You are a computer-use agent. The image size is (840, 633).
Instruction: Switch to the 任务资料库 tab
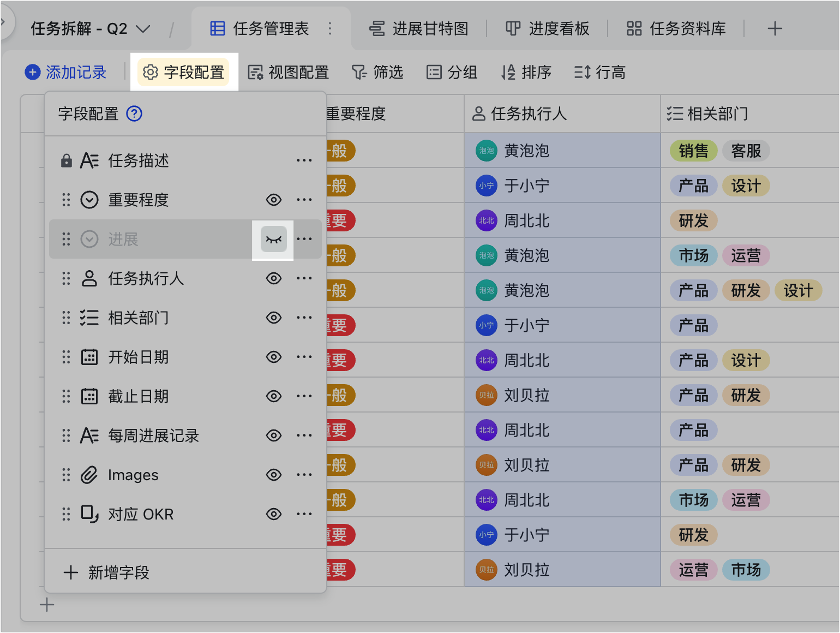click(x=676, y=28)
